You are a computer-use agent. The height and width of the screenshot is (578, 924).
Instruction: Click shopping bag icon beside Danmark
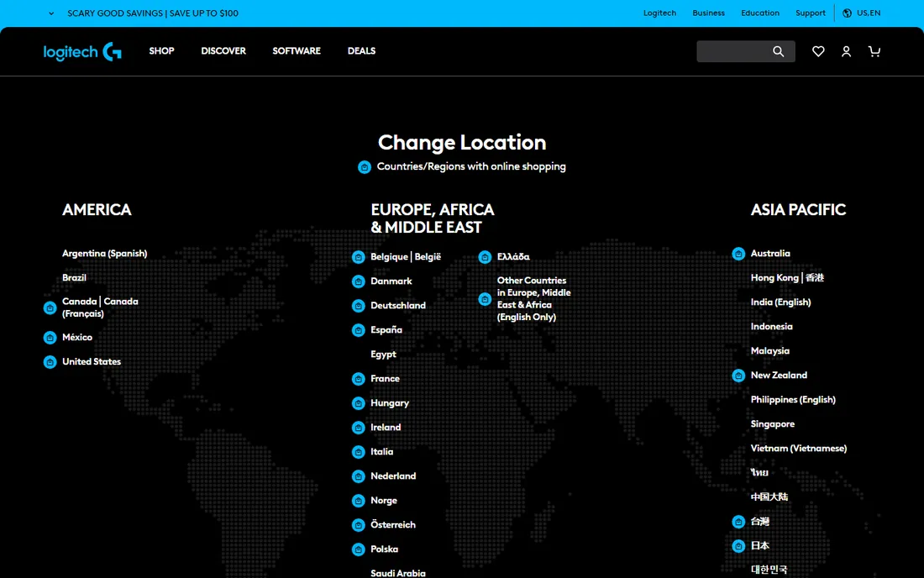click(x=359, y=281)
